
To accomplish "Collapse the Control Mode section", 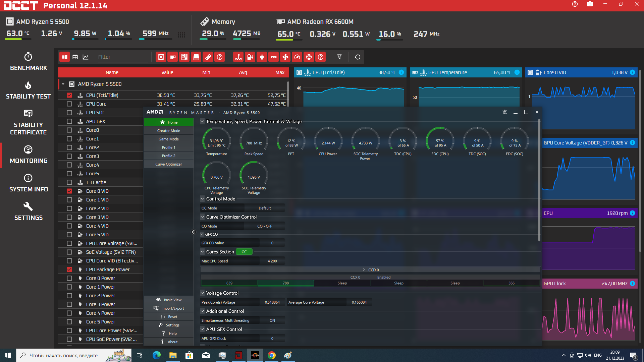I will click(x=202, y=199).
